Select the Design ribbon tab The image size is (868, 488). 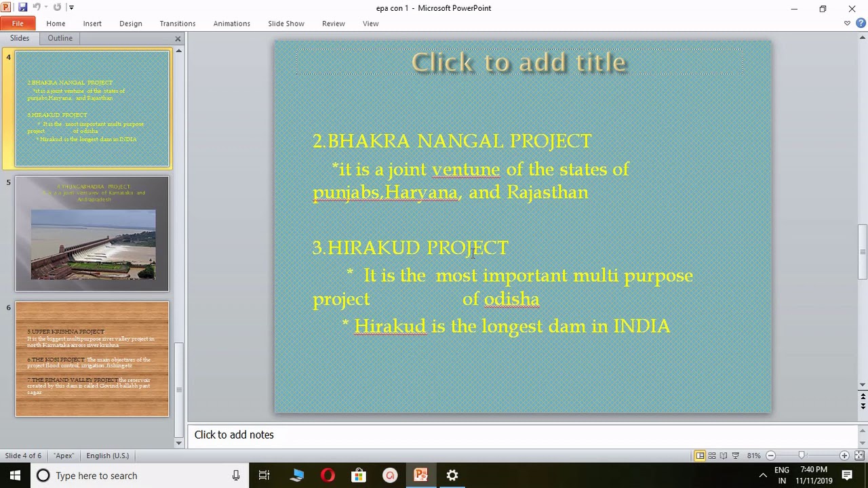pyautogui.click(x=131, y=24)
